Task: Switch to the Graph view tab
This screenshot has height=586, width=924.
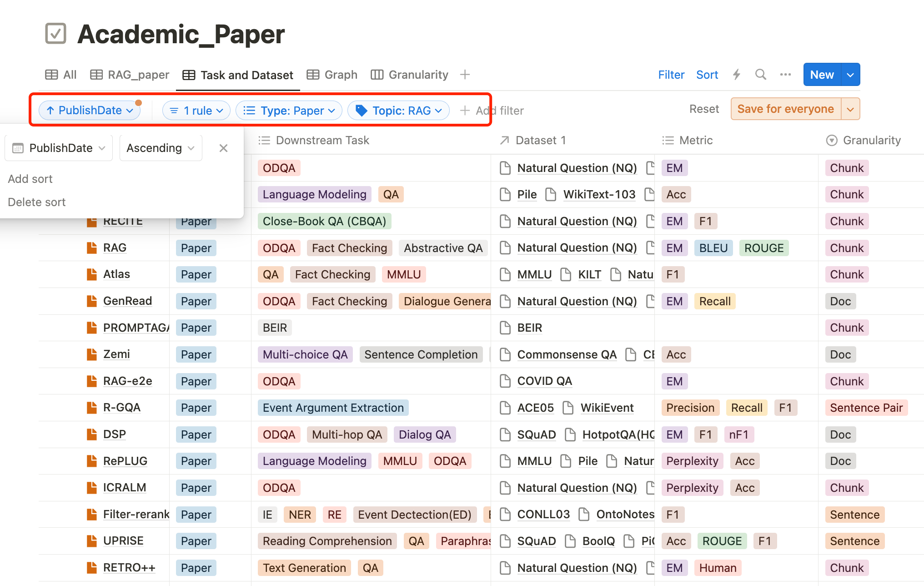Action: (332, 75)
